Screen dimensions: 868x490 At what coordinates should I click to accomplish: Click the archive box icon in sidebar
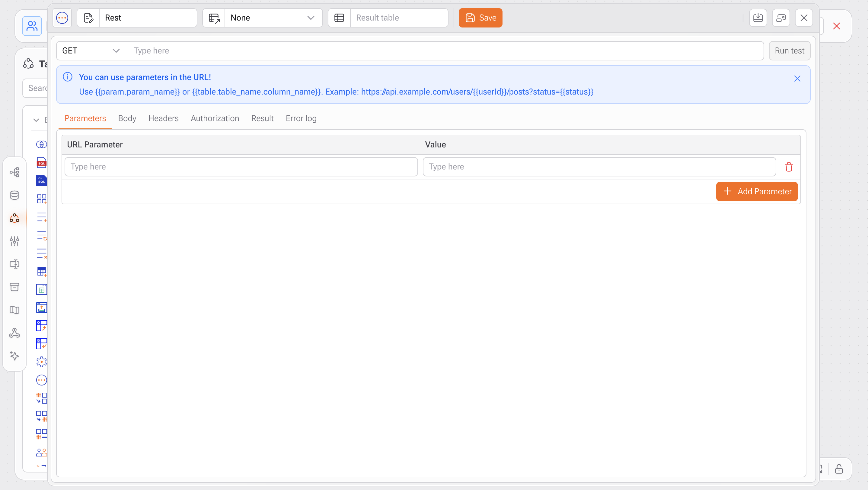[14, 287]
